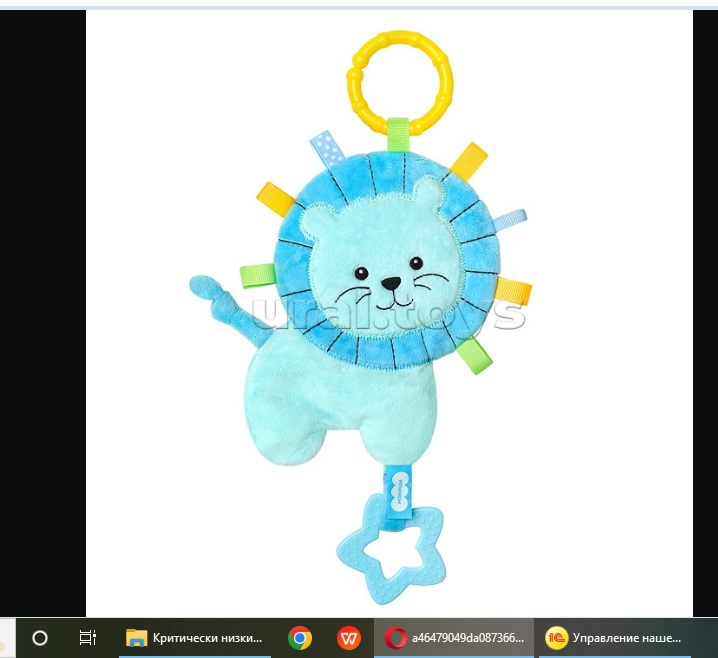Click the Cortana search circle icon
This screenshot has height=658, width=718.
pyautogui.click(x=40, y=637)
